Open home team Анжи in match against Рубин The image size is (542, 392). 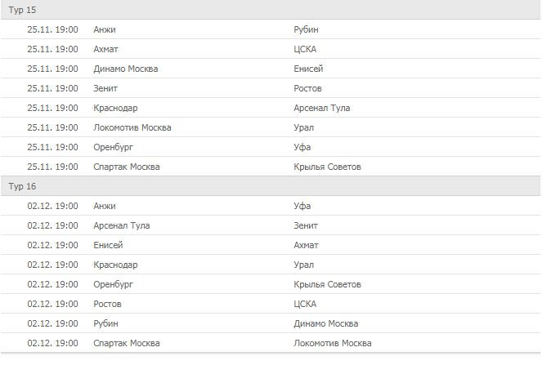[105, 29]
